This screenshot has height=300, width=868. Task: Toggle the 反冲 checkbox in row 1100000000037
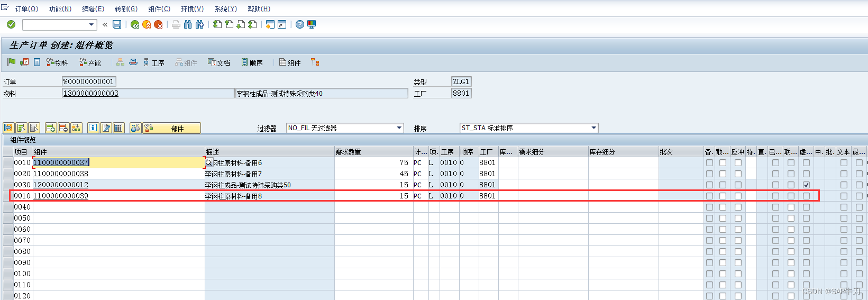click(x=738, y=162)
